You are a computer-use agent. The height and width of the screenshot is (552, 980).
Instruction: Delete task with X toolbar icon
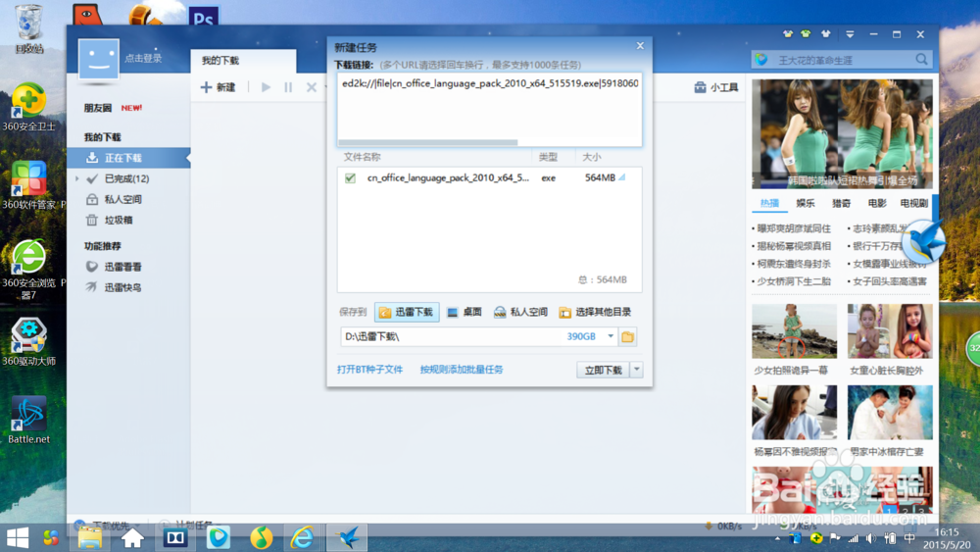(312, 87)
